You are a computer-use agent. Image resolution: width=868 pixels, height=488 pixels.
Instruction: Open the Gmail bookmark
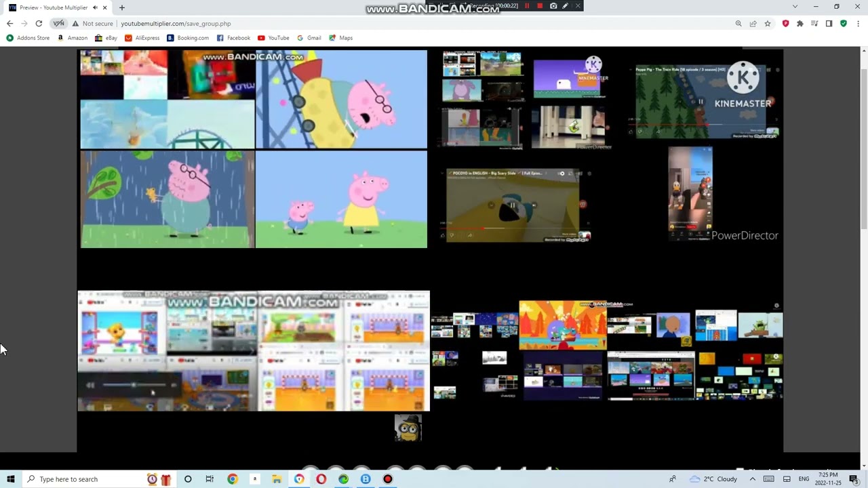[309, 38]
